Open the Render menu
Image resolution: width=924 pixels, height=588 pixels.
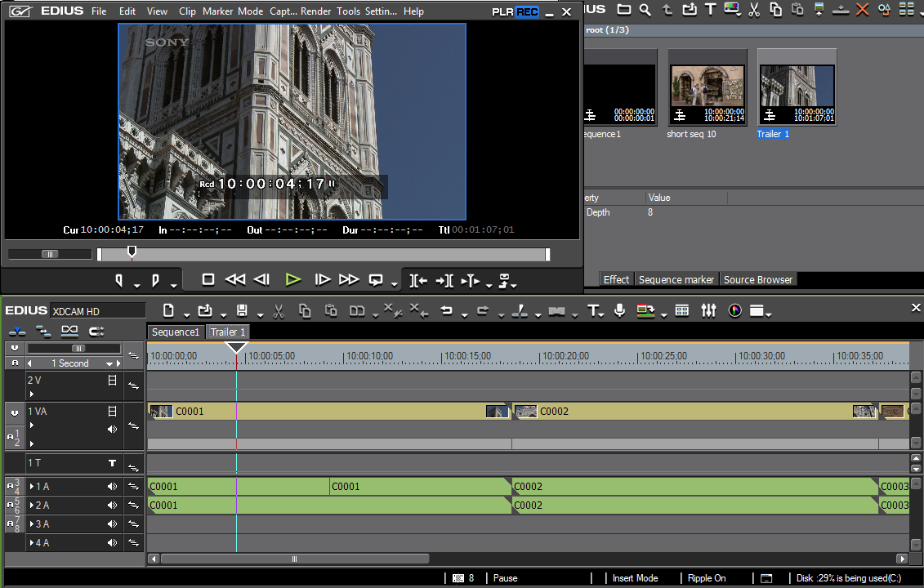click(x=316, y=11)
